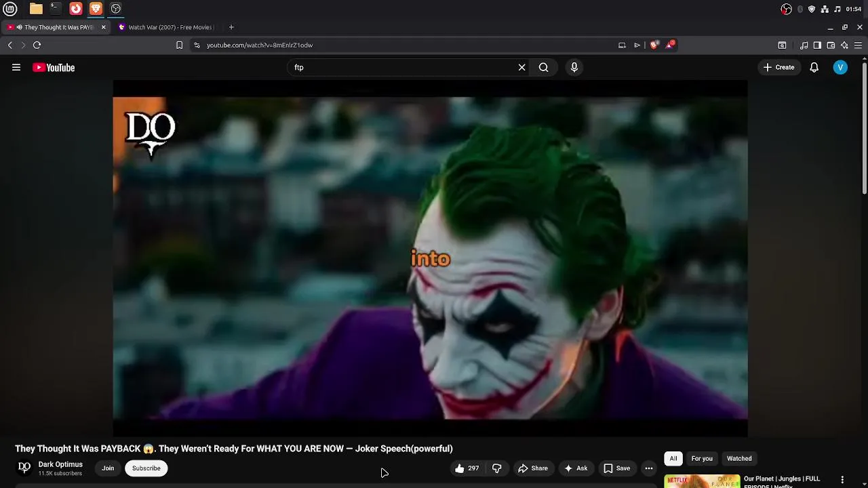This screenshot has height=488, width=868.
Task: Join the Dark Optimus channel membership
Action: tap(108, 468)
